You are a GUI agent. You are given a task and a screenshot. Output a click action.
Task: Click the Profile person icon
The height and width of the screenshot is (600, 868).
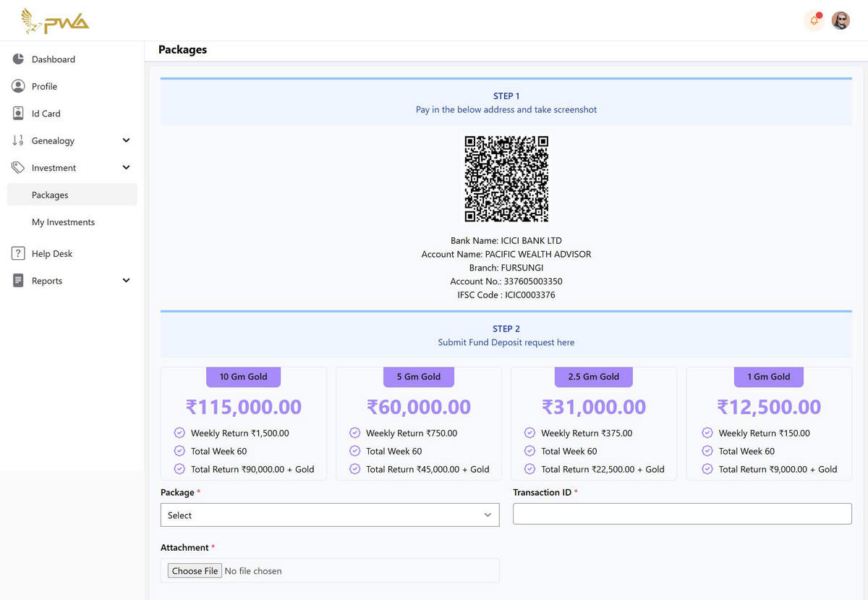point(18,86)
